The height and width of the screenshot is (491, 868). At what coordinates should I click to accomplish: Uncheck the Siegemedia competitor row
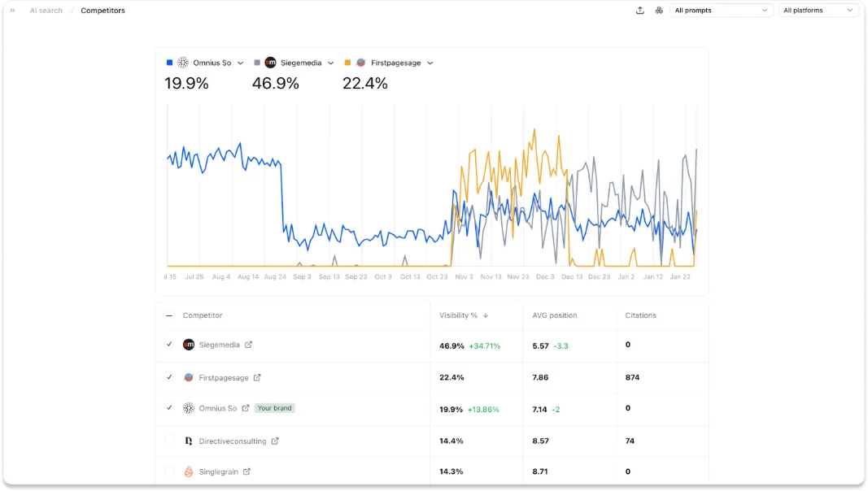click(x=169, y=345)
